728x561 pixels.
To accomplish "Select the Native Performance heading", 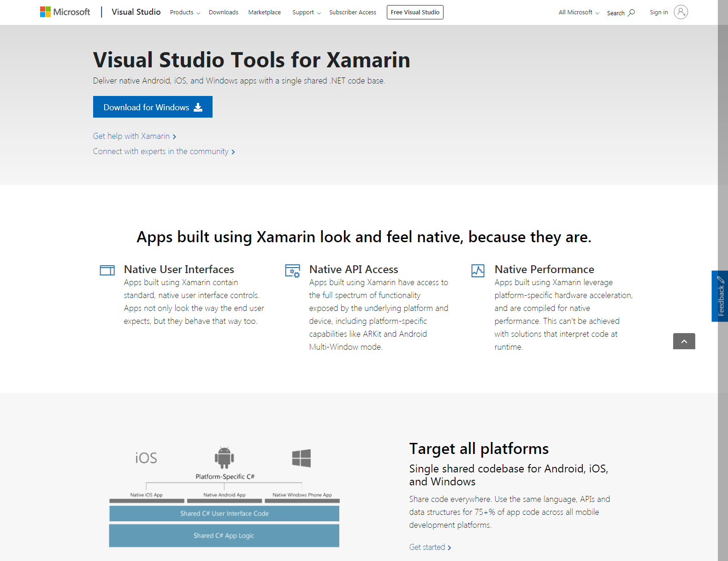I will coord(545,269).
